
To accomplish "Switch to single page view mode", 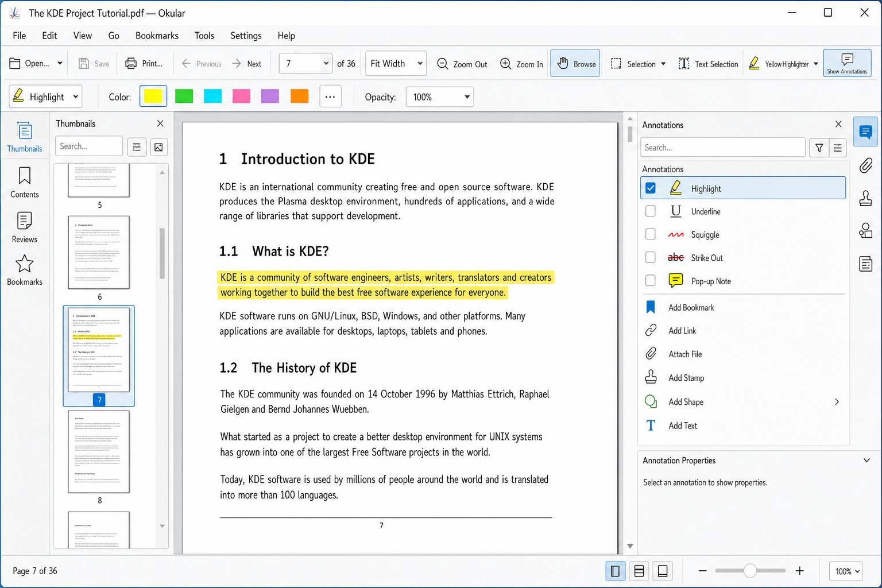I will pyautogui.click(x=616, y=571).
